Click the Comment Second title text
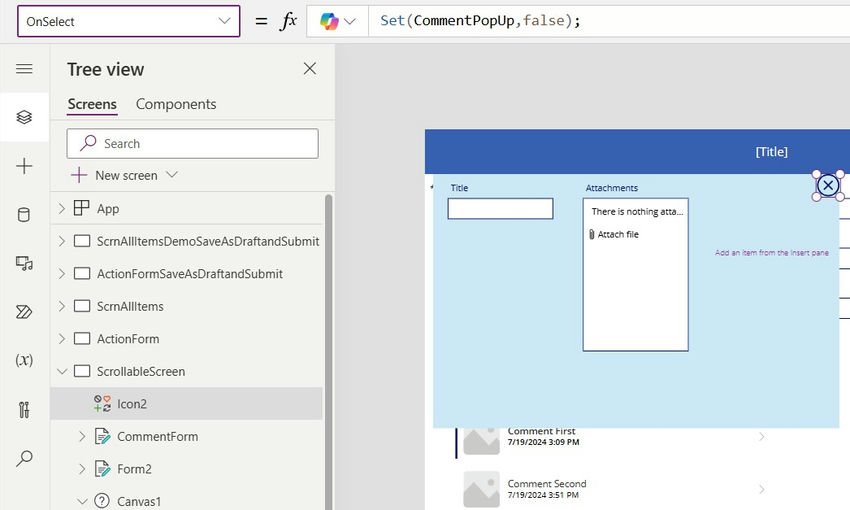This screenshot has height=510, width=850. tap(547, 483)
